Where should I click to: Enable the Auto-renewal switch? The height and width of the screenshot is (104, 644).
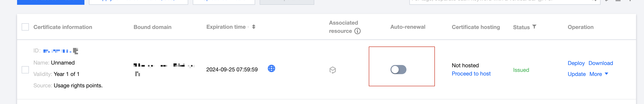[398, 70]
